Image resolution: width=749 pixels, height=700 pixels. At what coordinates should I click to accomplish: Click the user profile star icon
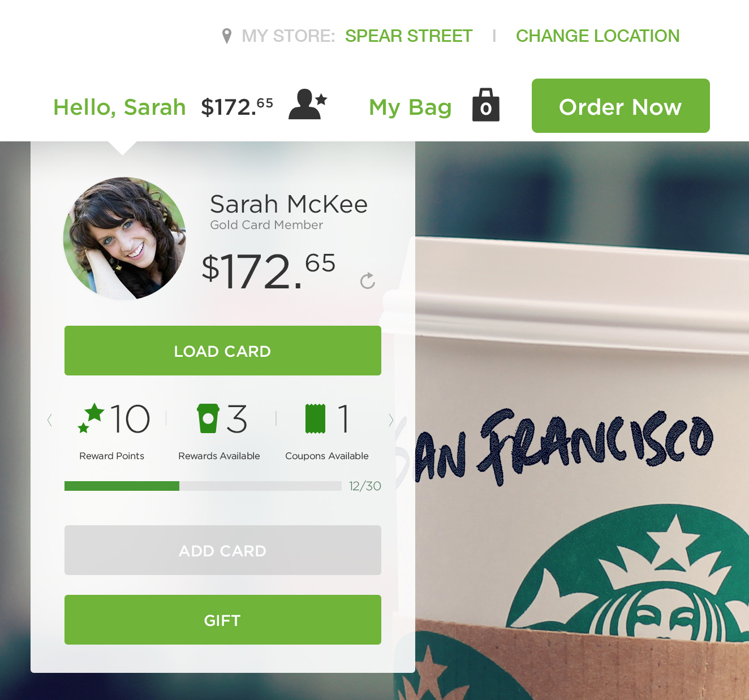pyautogui.click(x=308, y=105)
